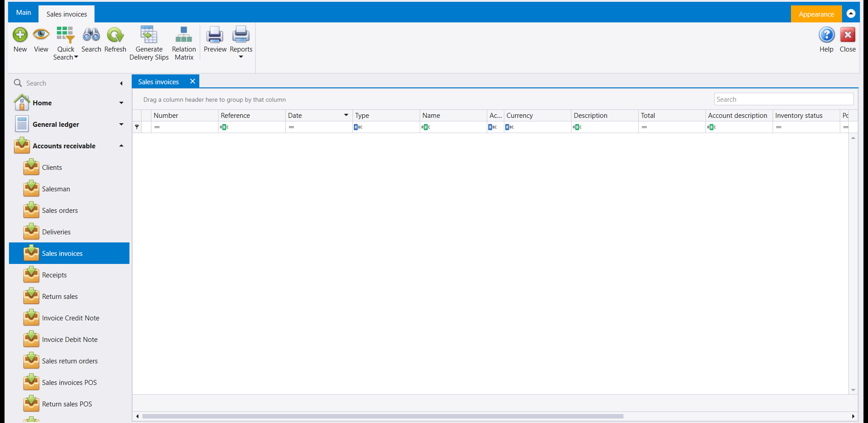Click the red Close button in ribbon

847,40
